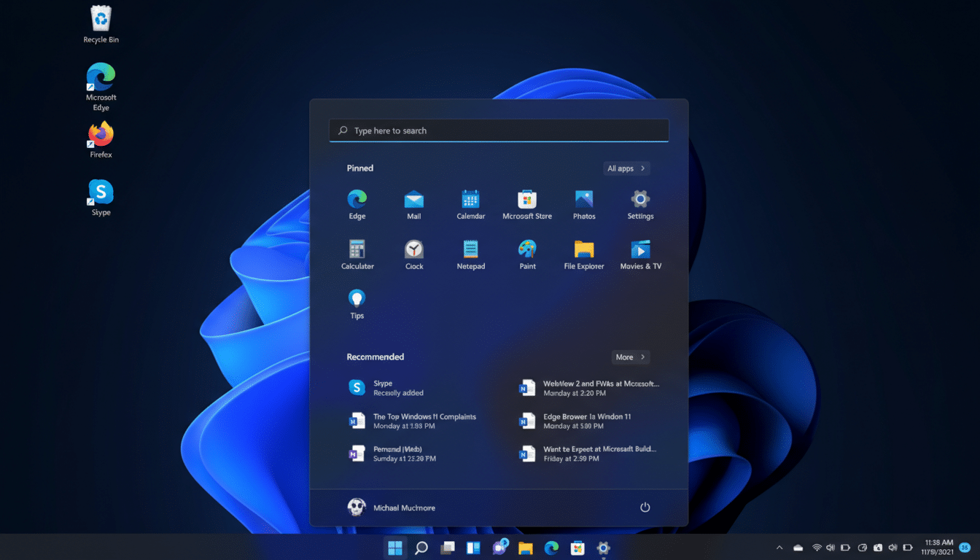Launch Paint from the Start menu

527,253
